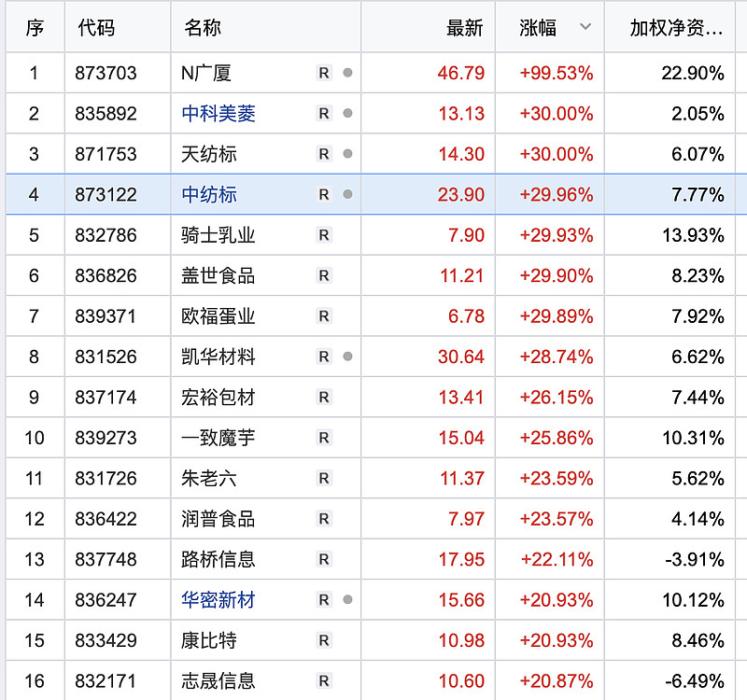Open the 中科美菱 stock link
Image resolution: width=747 pixels, height=700 pixels.
coord(218,113)
